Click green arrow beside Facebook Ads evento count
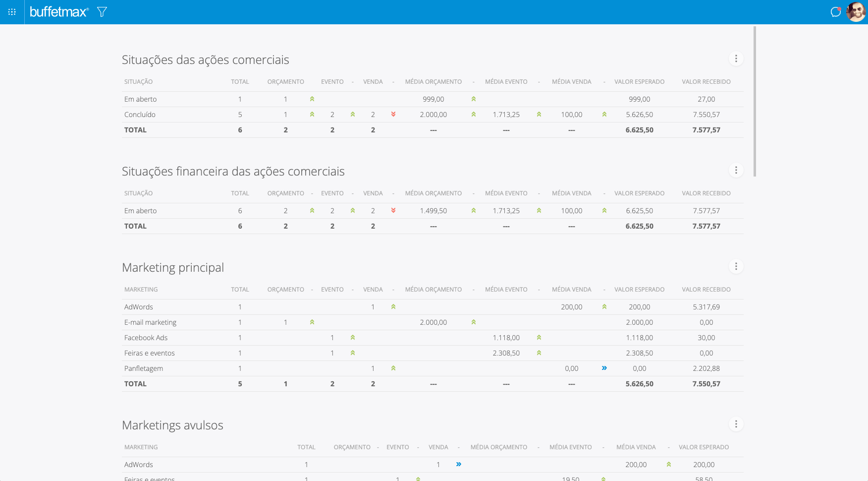Viewport: 868px width, 481px height. point(353,338)
